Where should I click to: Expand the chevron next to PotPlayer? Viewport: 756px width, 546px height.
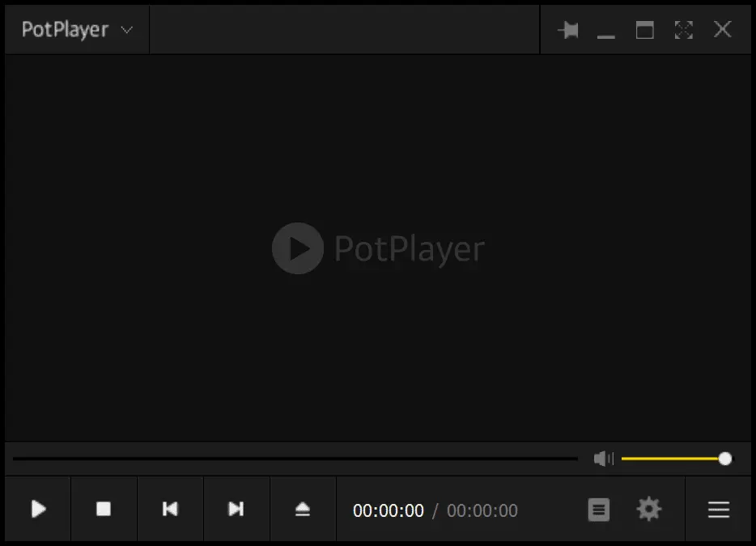point(127,30)
